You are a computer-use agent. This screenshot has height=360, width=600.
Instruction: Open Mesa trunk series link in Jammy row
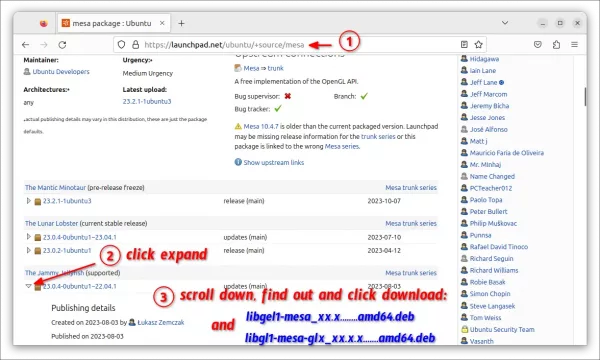point(411,273)
